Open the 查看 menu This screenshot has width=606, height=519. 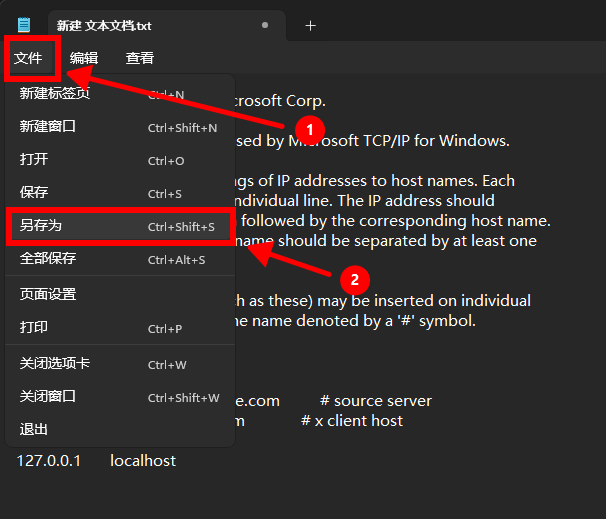tap(140, 58)
